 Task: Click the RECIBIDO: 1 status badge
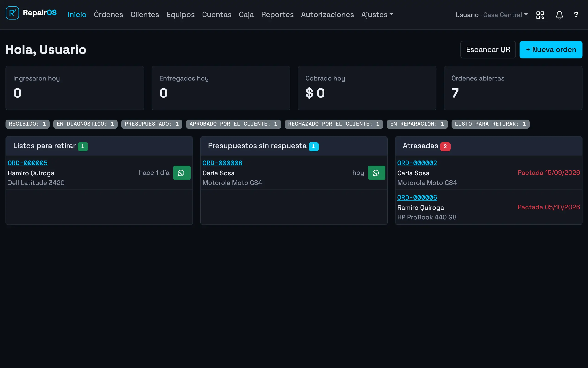point(28,124)
